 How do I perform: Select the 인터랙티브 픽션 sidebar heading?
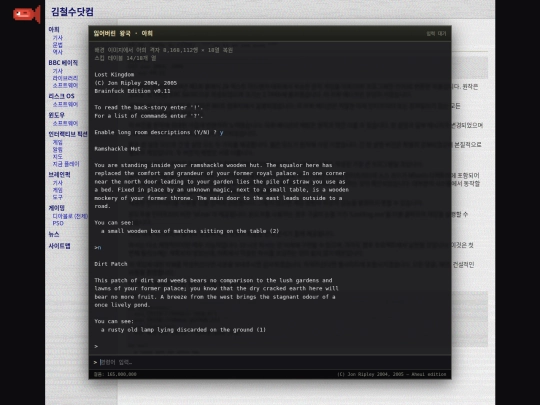68,134
